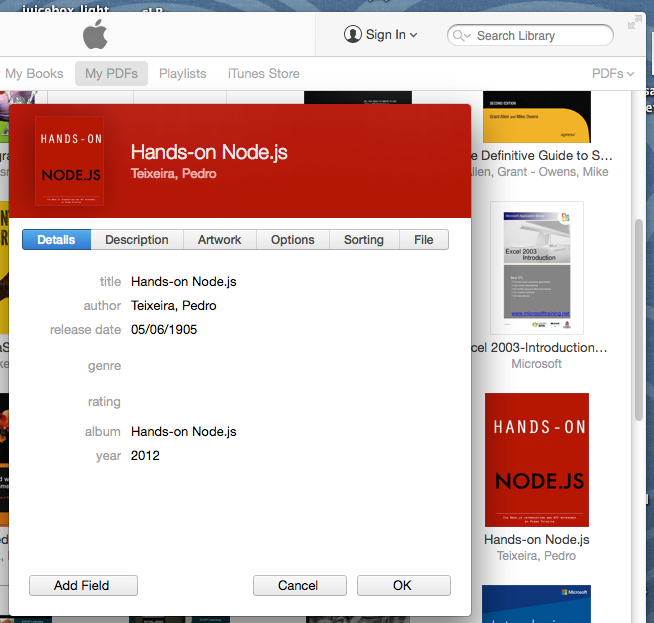Click the Hands-on Node.js header title
The width and height of the screenshot is (654, 623).
coord(209,152)
